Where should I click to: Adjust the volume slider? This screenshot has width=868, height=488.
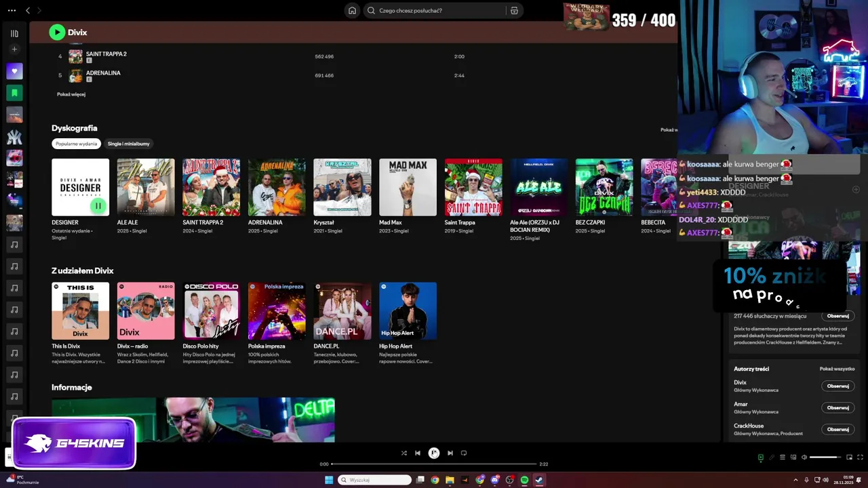pyautogui.click(x=825, y=457)
